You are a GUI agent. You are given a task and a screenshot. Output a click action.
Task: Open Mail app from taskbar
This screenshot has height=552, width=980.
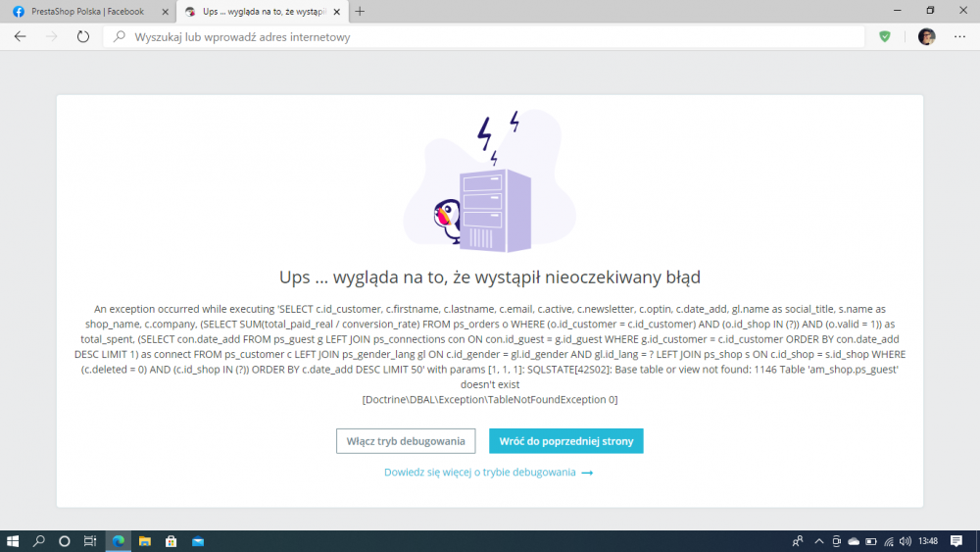198,541
